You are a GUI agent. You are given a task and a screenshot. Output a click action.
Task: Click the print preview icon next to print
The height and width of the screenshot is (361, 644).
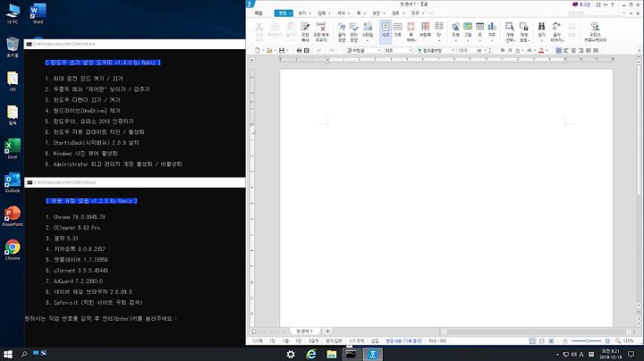coord(307,50)
